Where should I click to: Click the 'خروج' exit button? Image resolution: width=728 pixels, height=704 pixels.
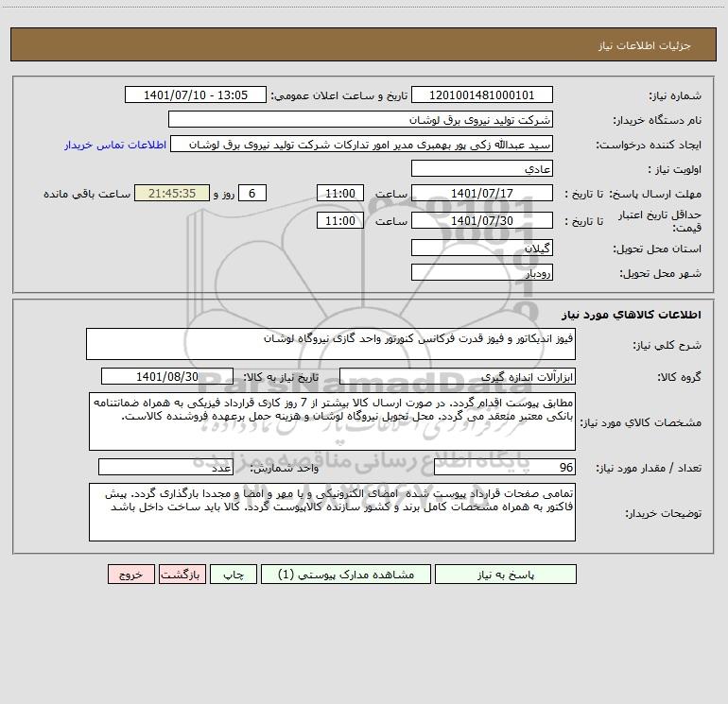click(x=130, y=574)
